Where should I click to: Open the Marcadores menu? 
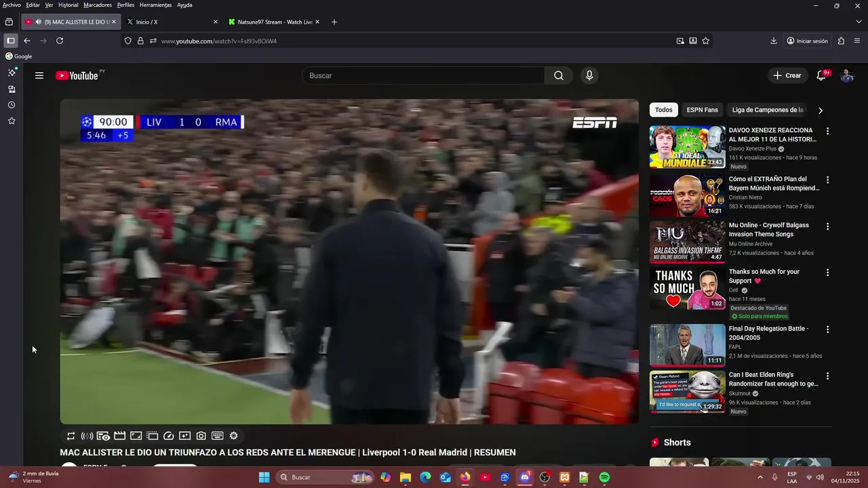(x=98, y=5)
